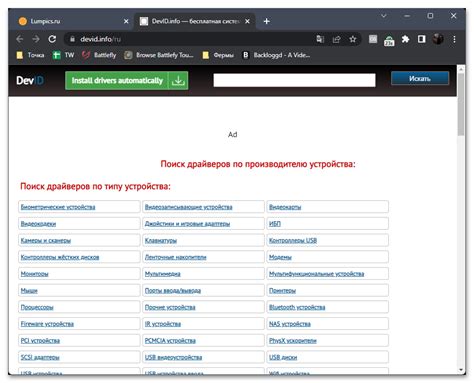Open Видеокарты link
Viewport: 474px width, 383px height.
[285, 207]
